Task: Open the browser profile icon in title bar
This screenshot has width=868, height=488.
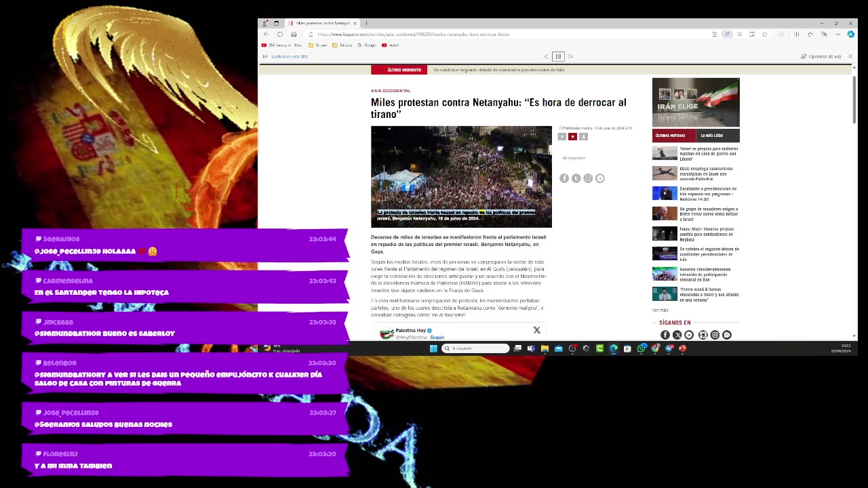Action: [267, 23]
